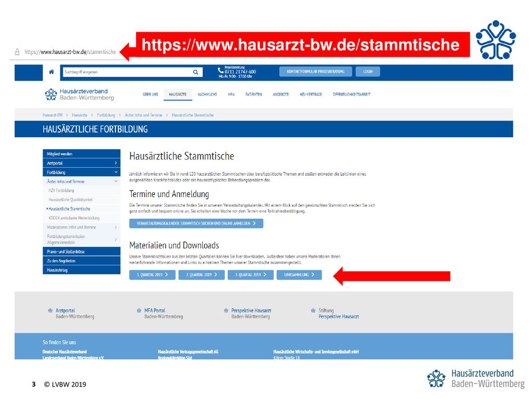
Task: Open Zu den Angeboten in the sidebar
Action: (82, 261)
